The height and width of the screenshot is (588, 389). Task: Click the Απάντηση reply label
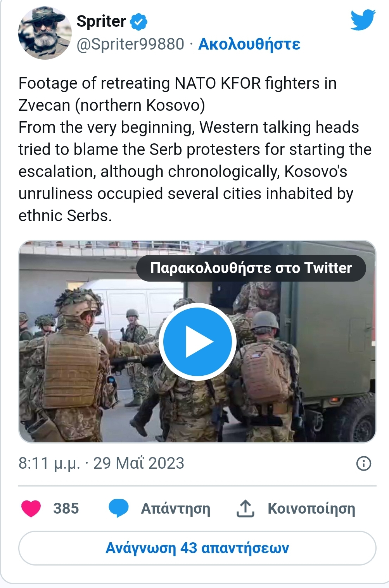(175, 509)
